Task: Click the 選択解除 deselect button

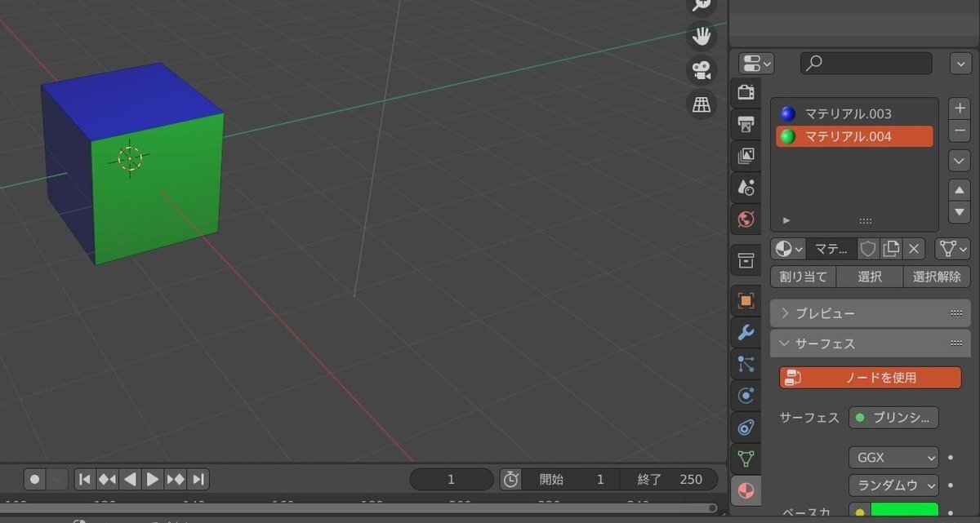Action: 937,277
